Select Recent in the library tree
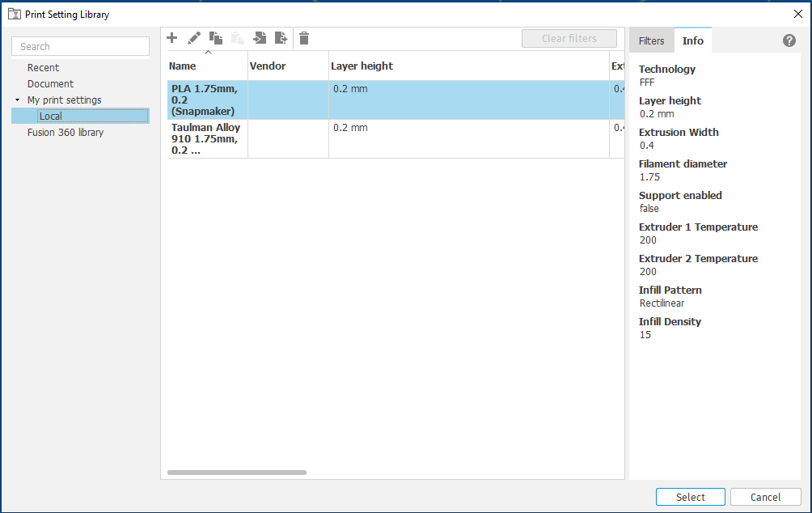812x513 pixels. (43, 67)
